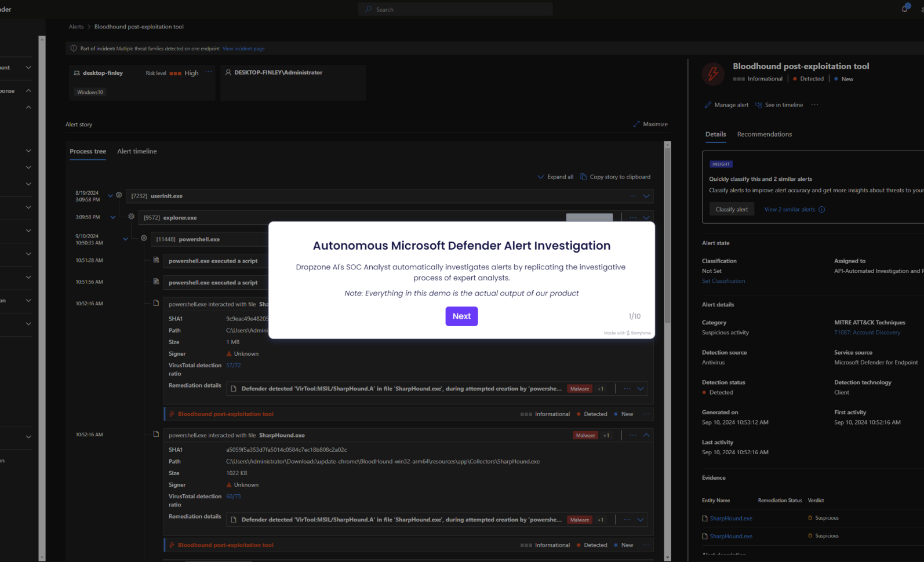Open the notification bell icon
This screenshot has height=562, width=924.
(x=905, y=9)
